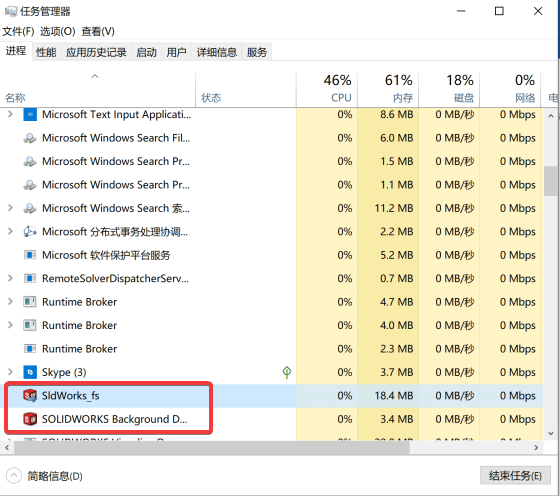Click the horizontal scrollbar right arrow

tap(536, 447)
